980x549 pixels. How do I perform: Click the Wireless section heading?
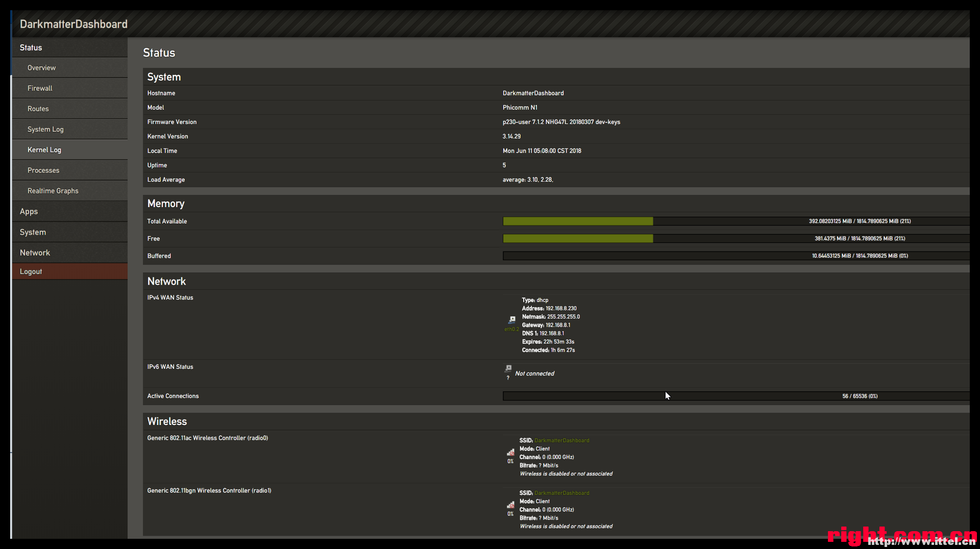[x=167, y=421]
